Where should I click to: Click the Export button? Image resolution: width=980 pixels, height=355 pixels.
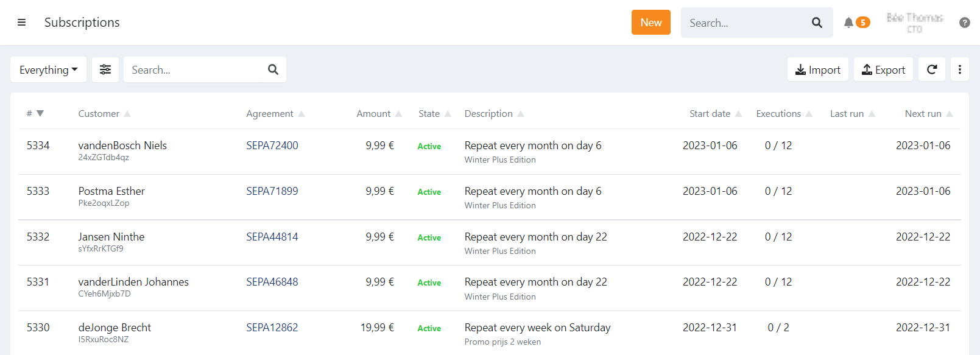pos(883,69)
